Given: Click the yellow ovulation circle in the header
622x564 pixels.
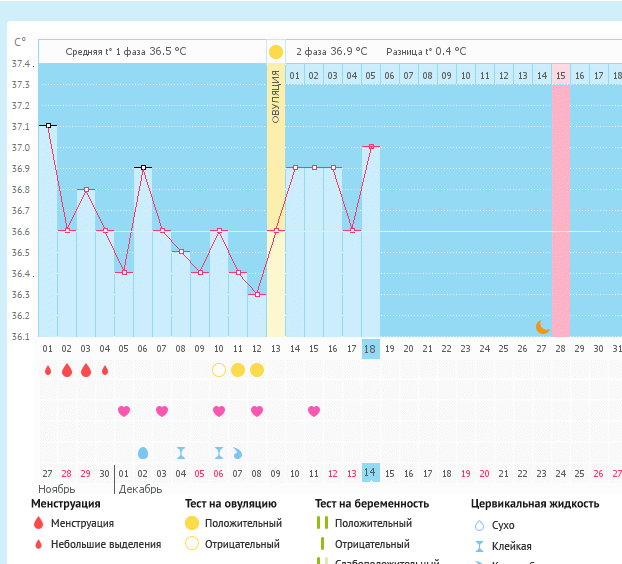Looking at the screenshot, I should (276, 51).
